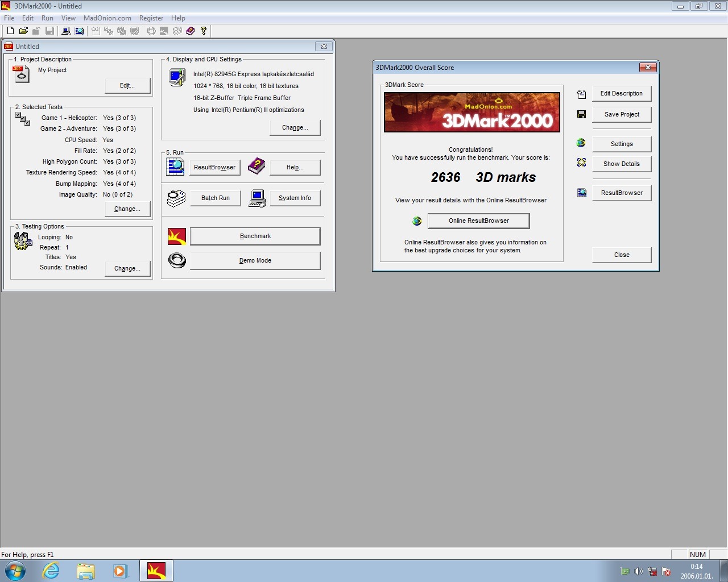Screen dimensions: 728x582
Task: Click the Show Details button
Action: point(622,164)
